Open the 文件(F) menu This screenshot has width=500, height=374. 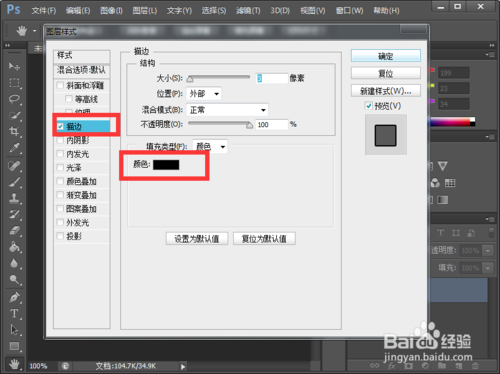point(44,11)
